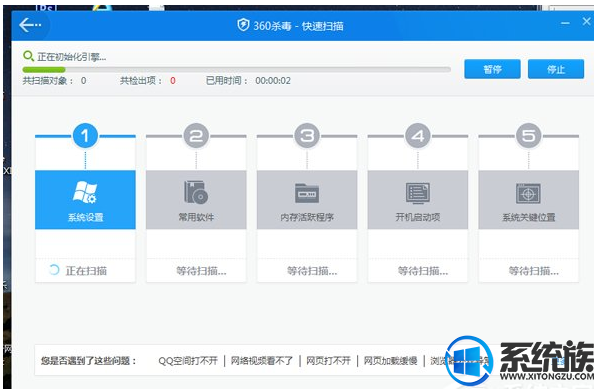Select step 3 circle marker
Image resolution: width=594 pixels, height=389 pixels.
point(307,136)
